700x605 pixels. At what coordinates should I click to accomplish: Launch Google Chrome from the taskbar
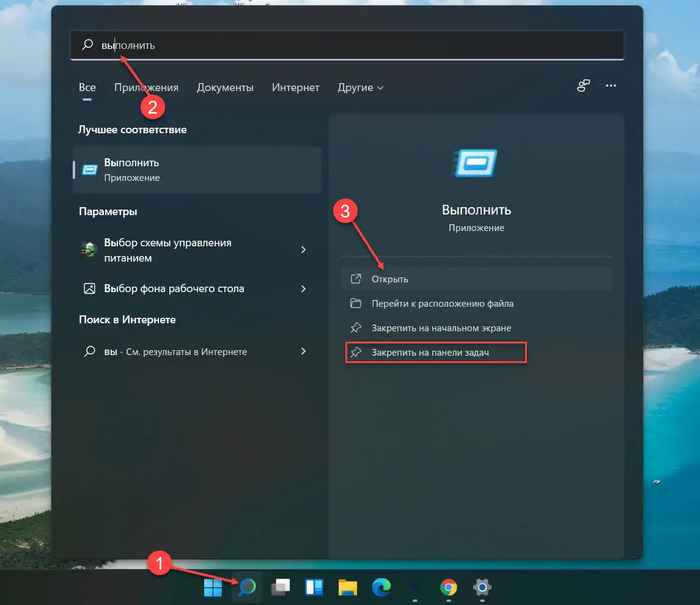pos(449,588)
